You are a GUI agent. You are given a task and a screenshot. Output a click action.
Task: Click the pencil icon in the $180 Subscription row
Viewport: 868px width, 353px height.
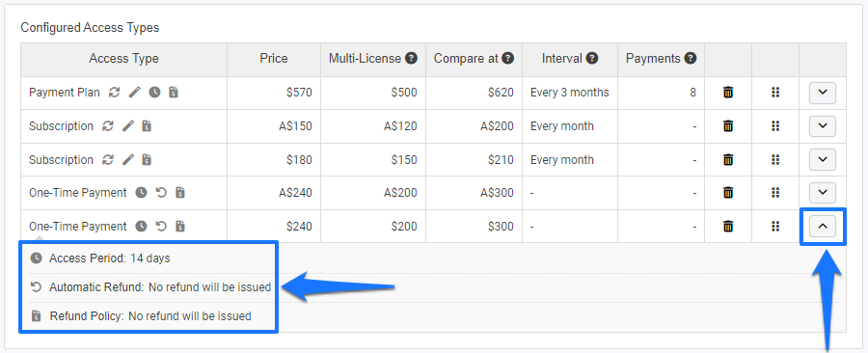[128, 160]
